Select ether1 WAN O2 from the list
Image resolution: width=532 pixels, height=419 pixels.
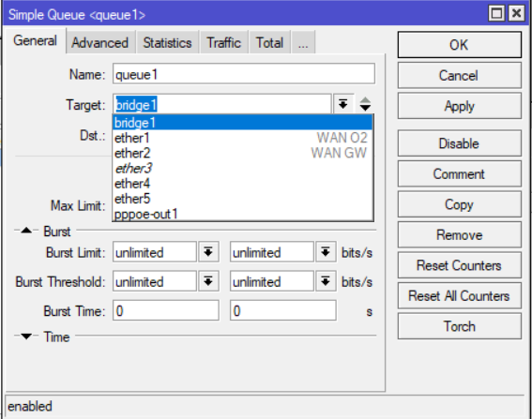[x=242, y=138]
